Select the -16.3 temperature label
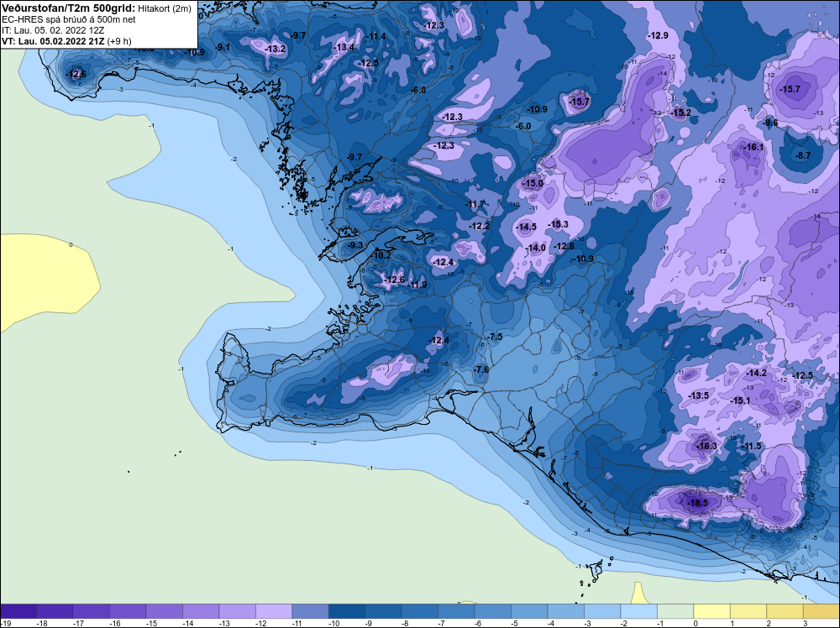This screenshot has width=840, height=628. tap(706, 446)
